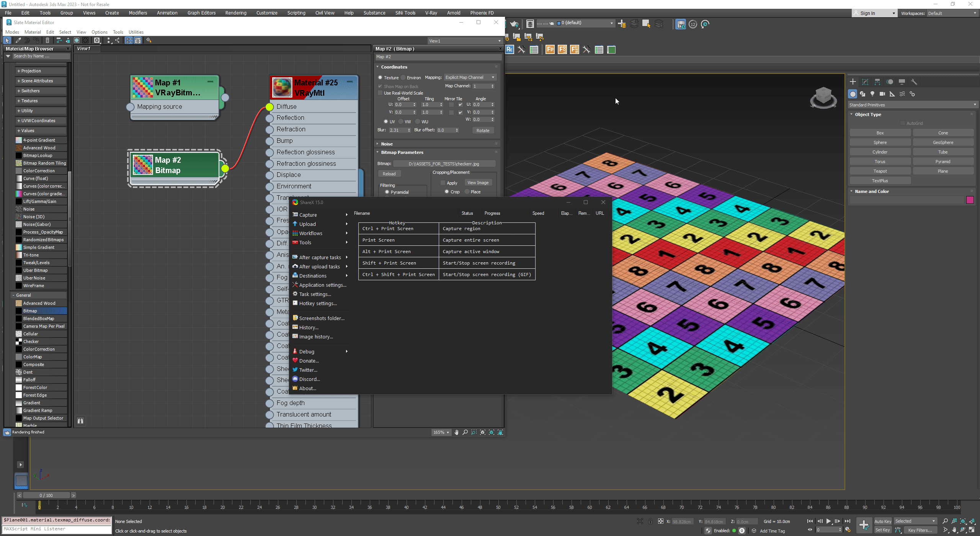Open Slate editor Utilities menu
980x536 pixels.
tap(136, 32)
